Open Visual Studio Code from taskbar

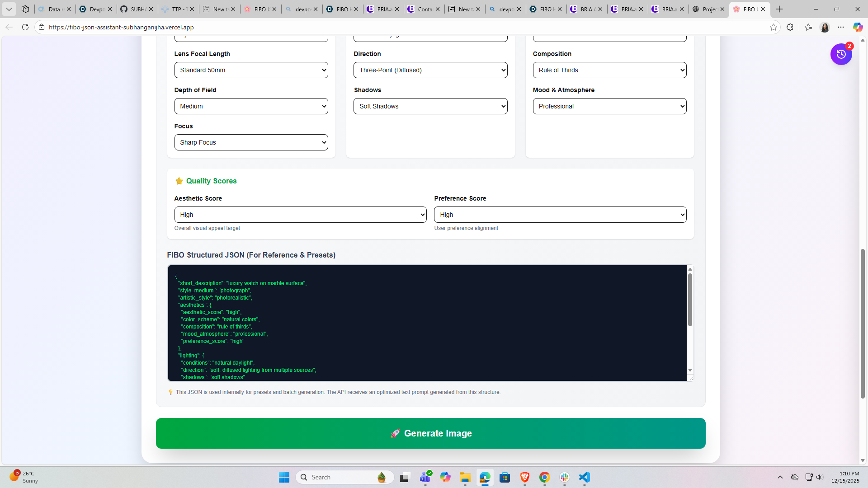(585, 477)
